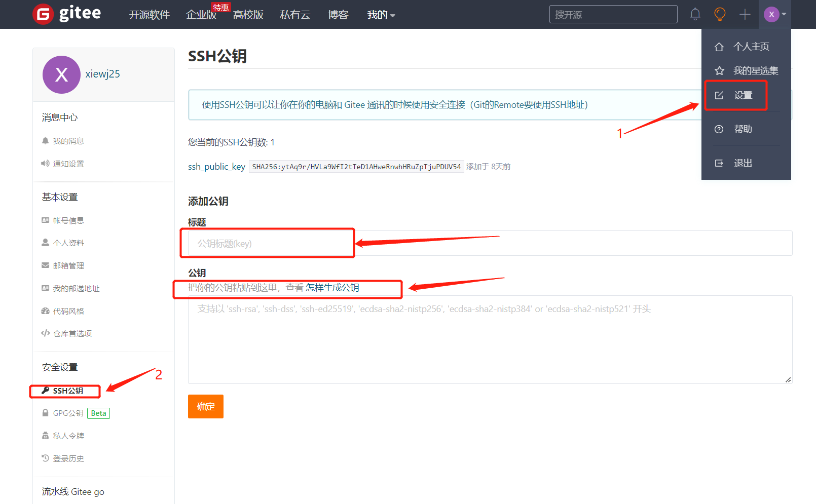Click the purple X profile avatar
This screenshot has width=816, height=504.
click(x=61, y=74)
